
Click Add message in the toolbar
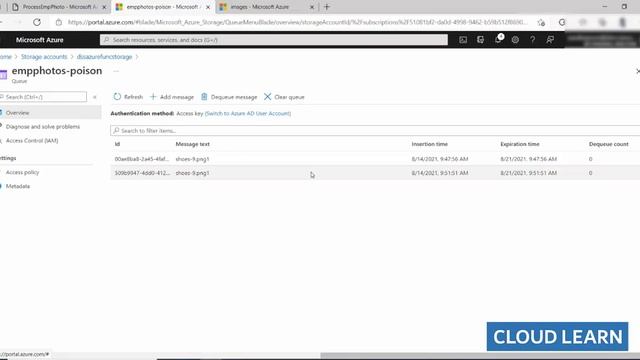172,97
